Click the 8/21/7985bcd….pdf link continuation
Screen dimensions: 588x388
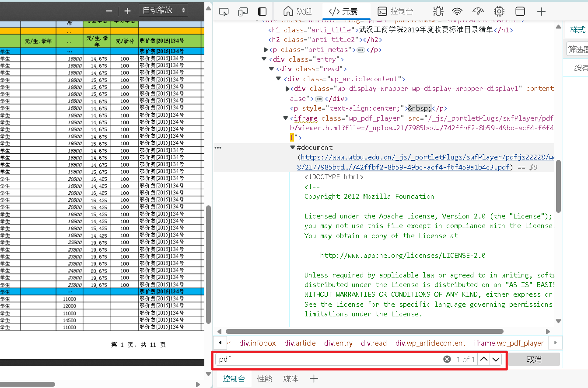pos(403,167)
